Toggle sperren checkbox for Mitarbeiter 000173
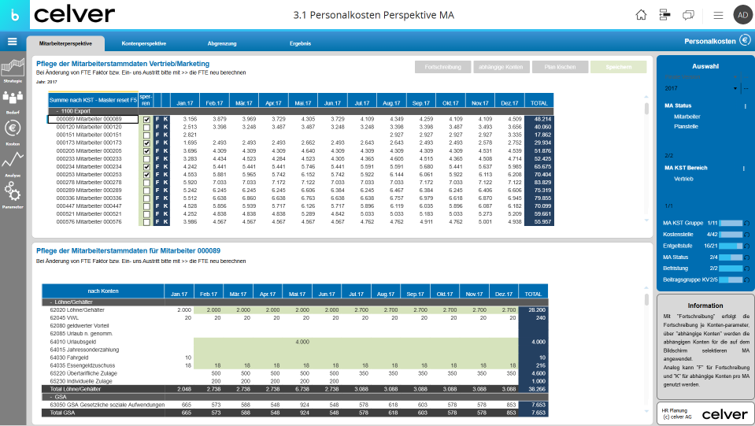 146,143
